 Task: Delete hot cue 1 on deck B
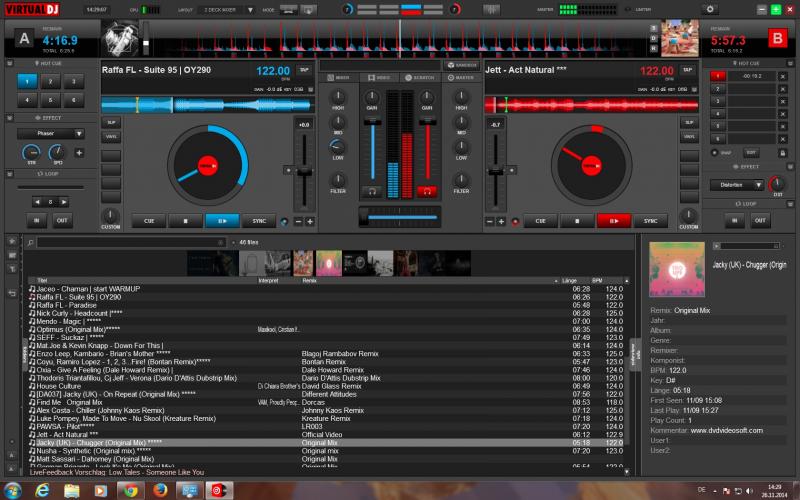(x=783, y=76)
